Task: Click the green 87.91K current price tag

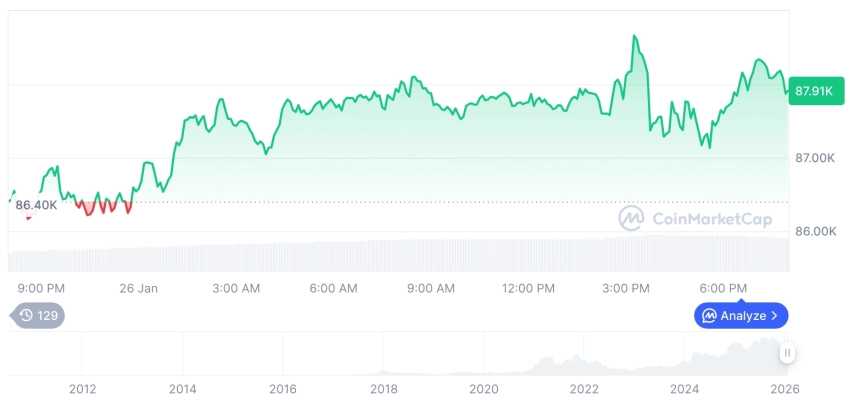Action: click(x=814, y=91)
